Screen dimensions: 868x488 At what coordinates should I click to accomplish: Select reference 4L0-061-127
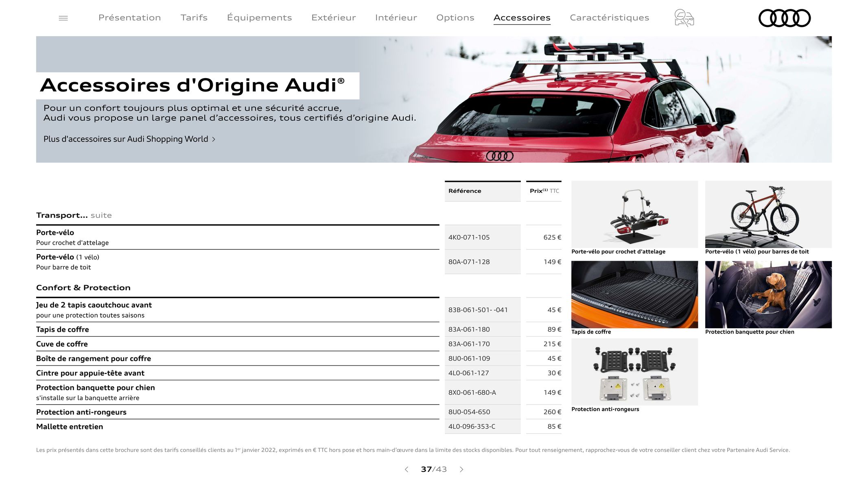point(468,373)
